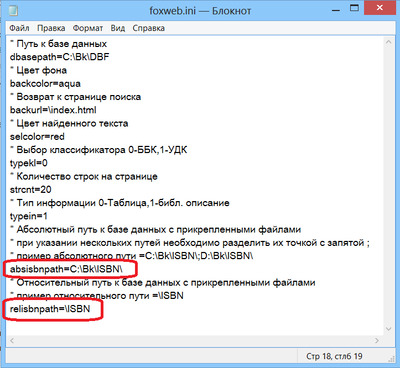Open the Файл menu

pos(19,28)
